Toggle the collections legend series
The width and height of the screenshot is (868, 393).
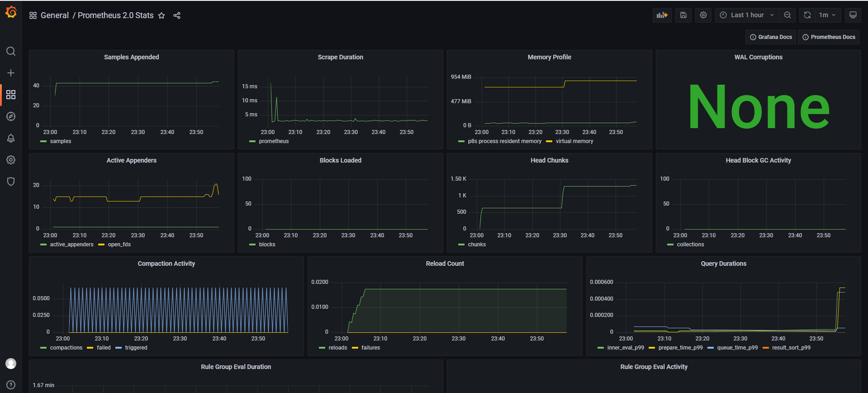tap(690, 244)
